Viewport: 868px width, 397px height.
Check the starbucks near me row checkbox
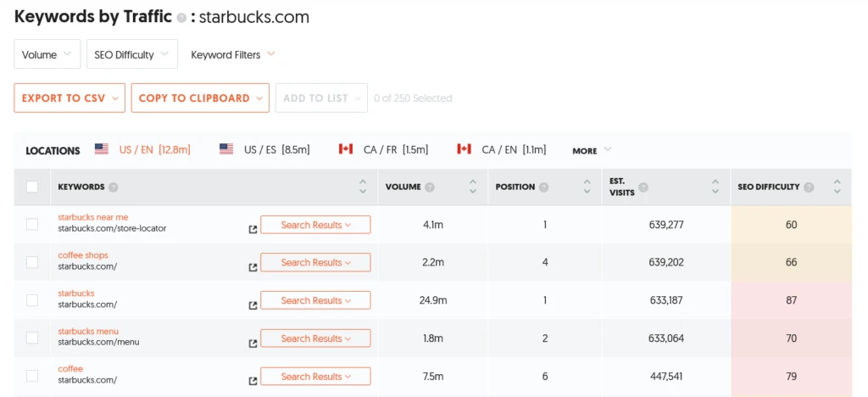click(x=32, y=224)
